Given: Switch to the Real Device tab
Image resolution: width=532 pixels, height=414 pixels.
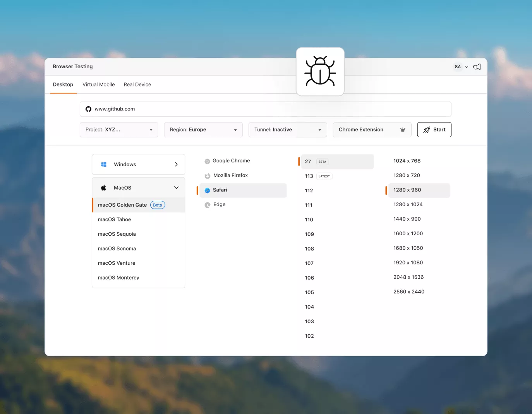Looking at the screenshot, I should 137,85.
